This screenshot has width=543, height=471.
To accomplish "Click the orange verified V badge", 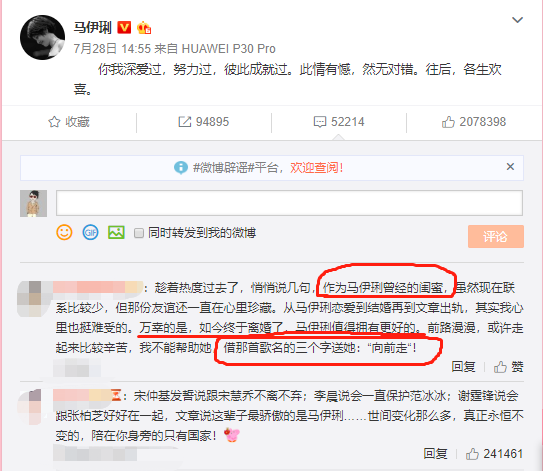I will point(124,27).
